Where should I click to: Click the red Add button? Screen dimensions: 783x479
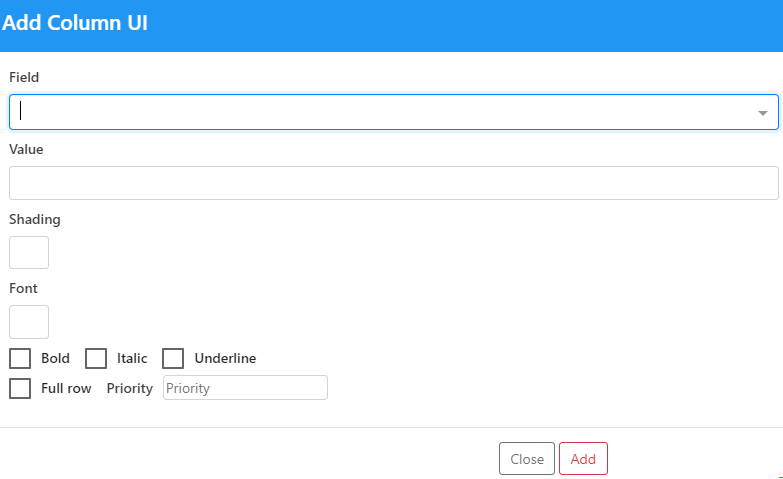coord(583,459)
